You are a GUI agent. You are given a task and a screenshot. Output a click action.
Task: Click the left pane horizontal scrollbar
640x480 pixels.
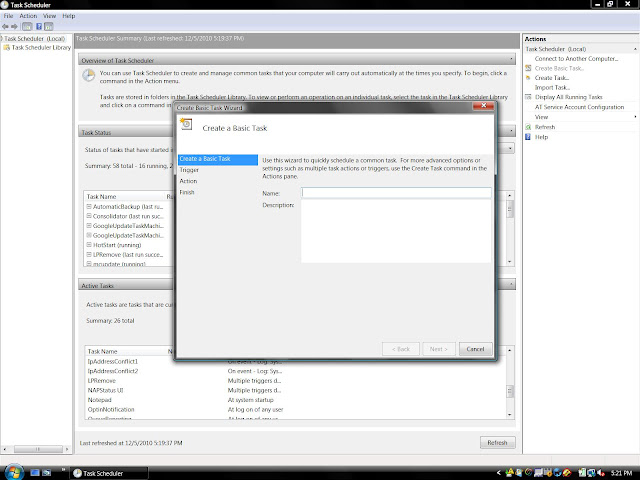(x=38, y=449)
